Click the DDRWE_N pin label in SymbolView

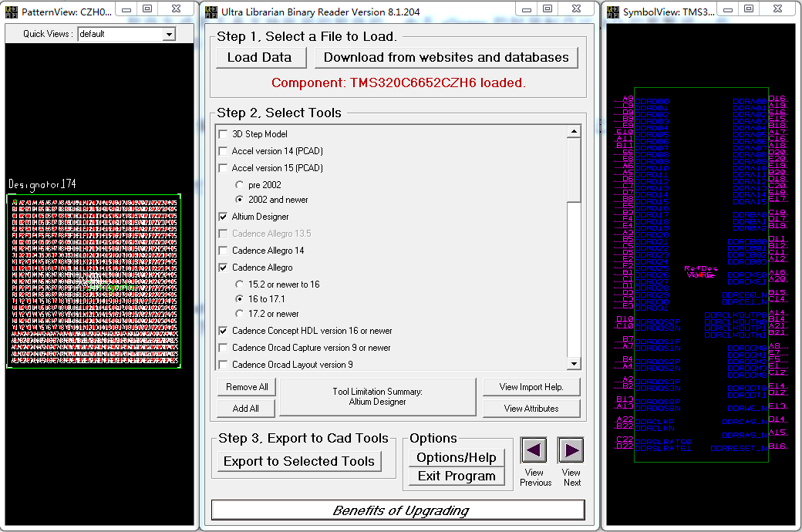(x=747, y=408)
